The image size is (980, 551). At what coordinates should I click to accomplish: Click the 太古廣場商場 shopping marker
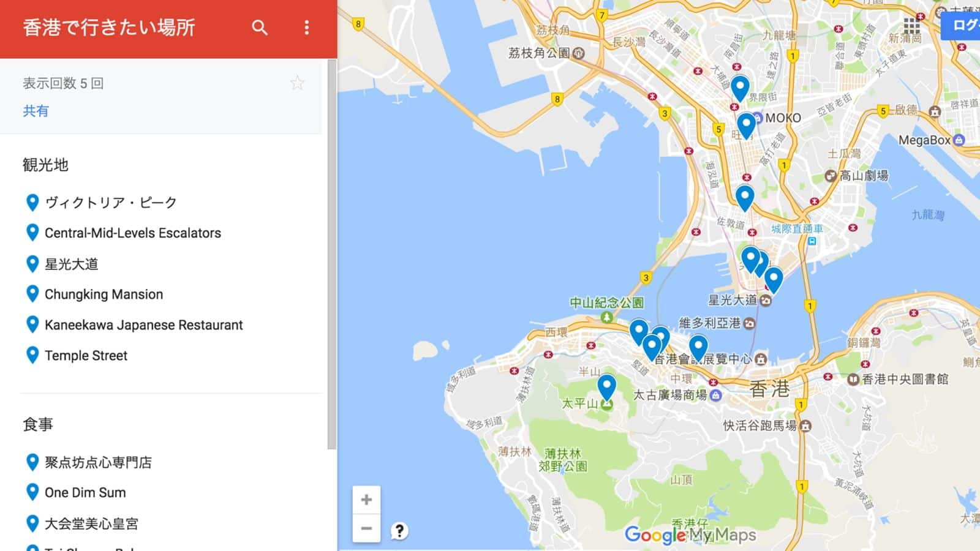click(715, 395)
